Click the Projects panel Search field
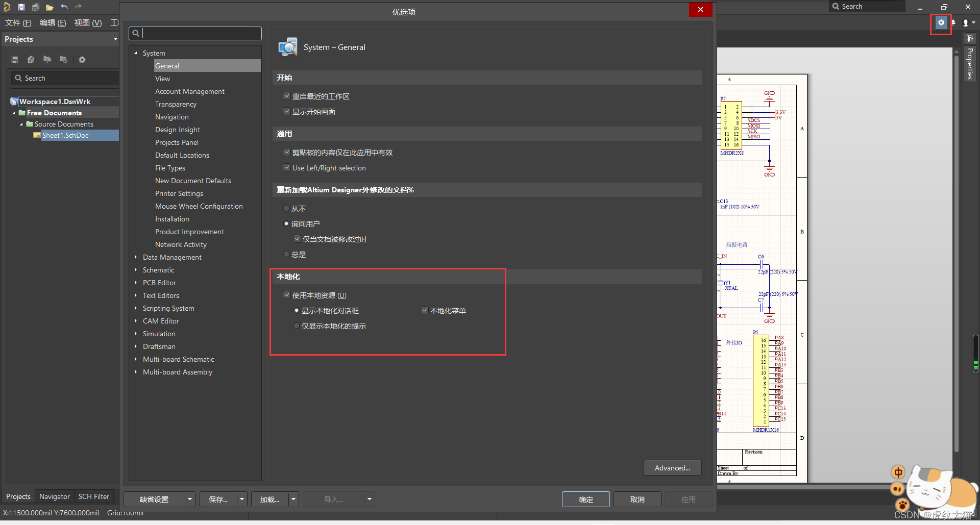This screenshot has height=525, width=980. point(65,78)
